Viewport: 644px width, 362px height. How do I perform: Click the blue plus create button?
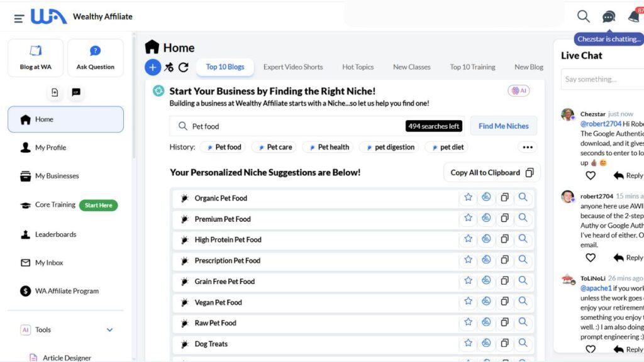click(x=153, y=67)
